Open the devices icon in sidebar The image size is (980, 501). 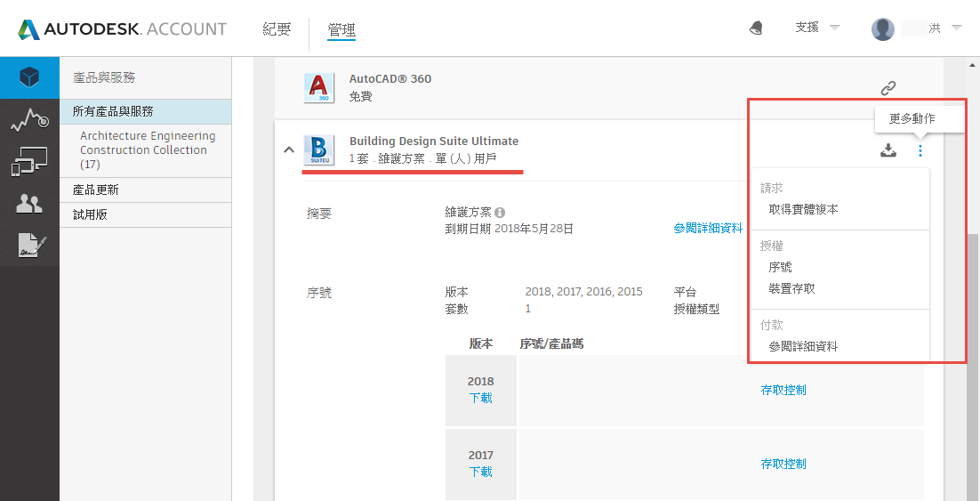tap(29, 161)
